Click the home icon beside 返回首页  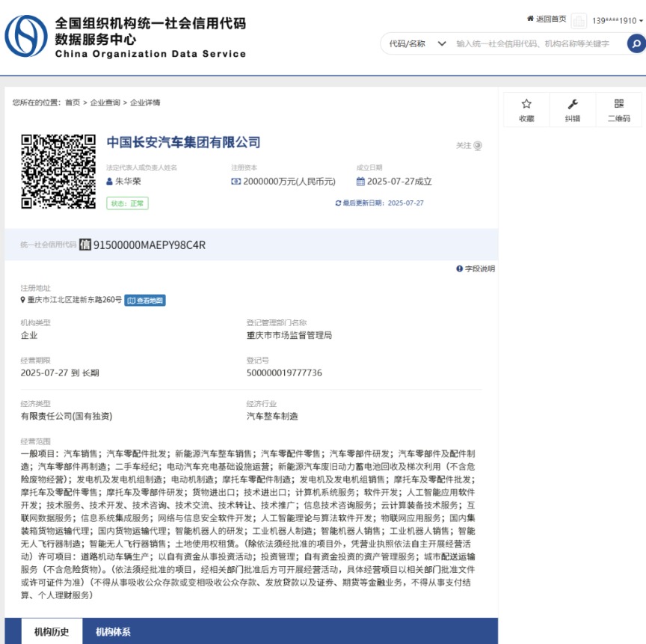(x=531, y=19)
